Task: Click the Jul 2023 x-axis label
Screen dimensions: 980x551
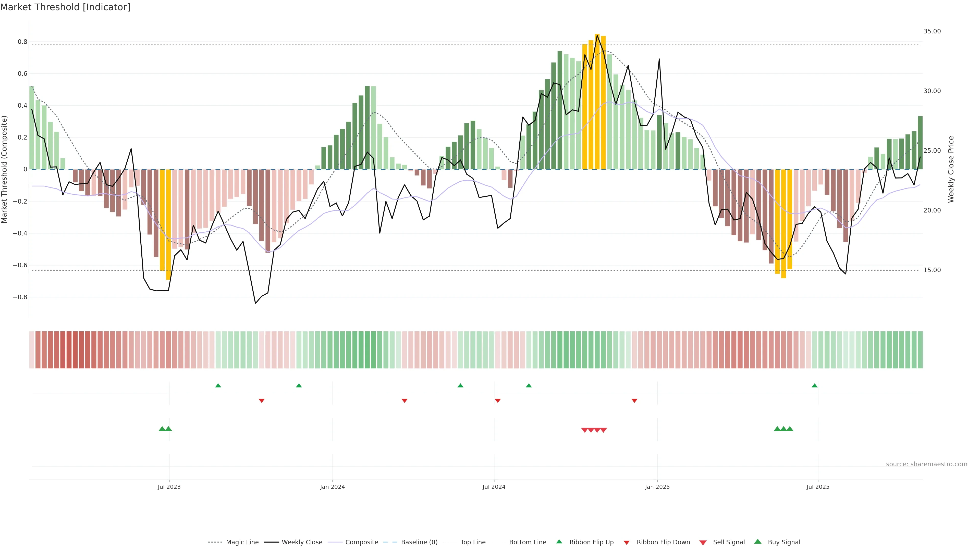Action: point(169,487)
